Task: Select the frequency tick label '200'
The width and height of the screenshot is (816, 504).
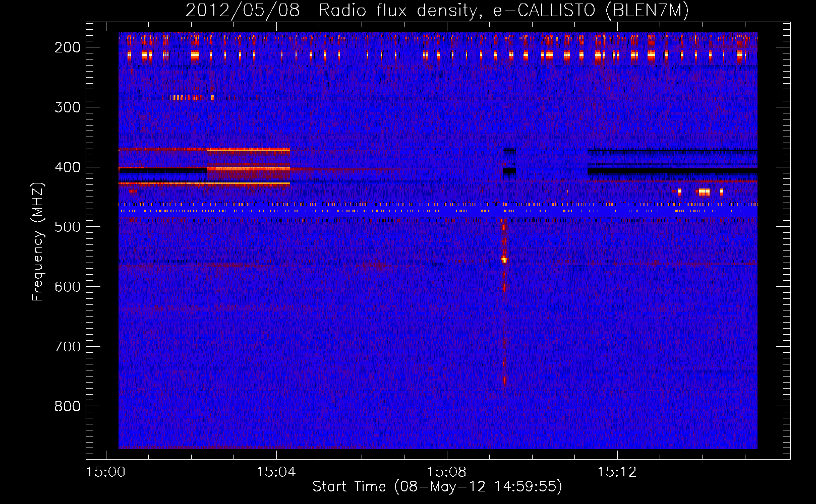Action: (x=67, y=47)
